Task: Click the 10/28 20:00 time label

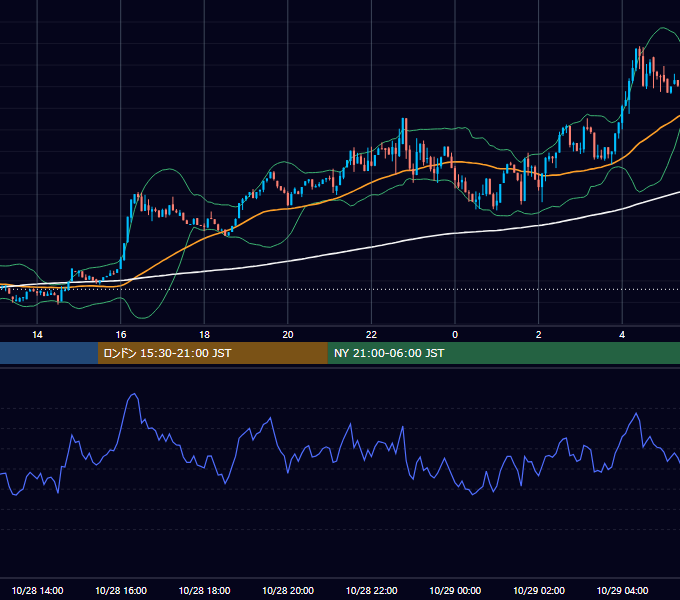Action: [x=288, y=590]
